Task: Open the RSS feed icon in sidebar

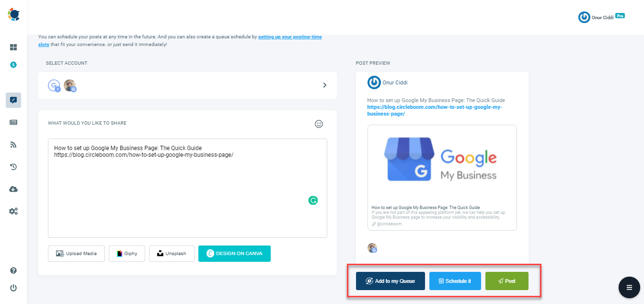Action: point(13,144)
